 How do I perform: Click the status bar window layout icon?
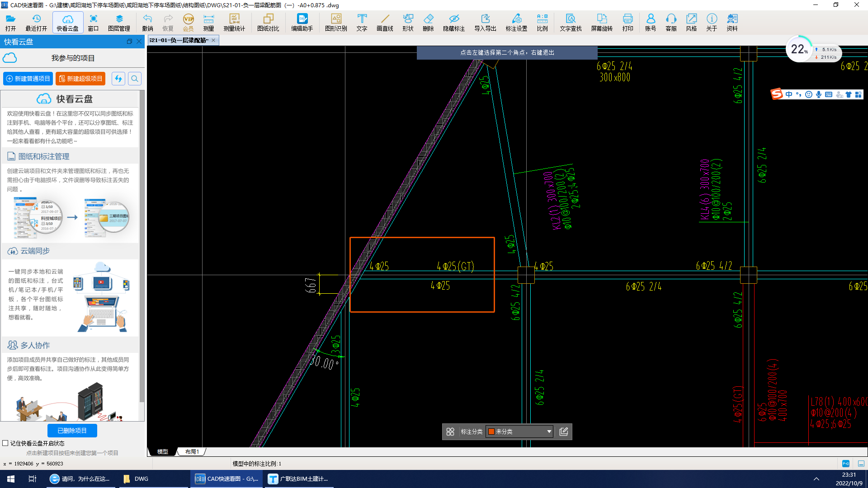tap(861, 464)
